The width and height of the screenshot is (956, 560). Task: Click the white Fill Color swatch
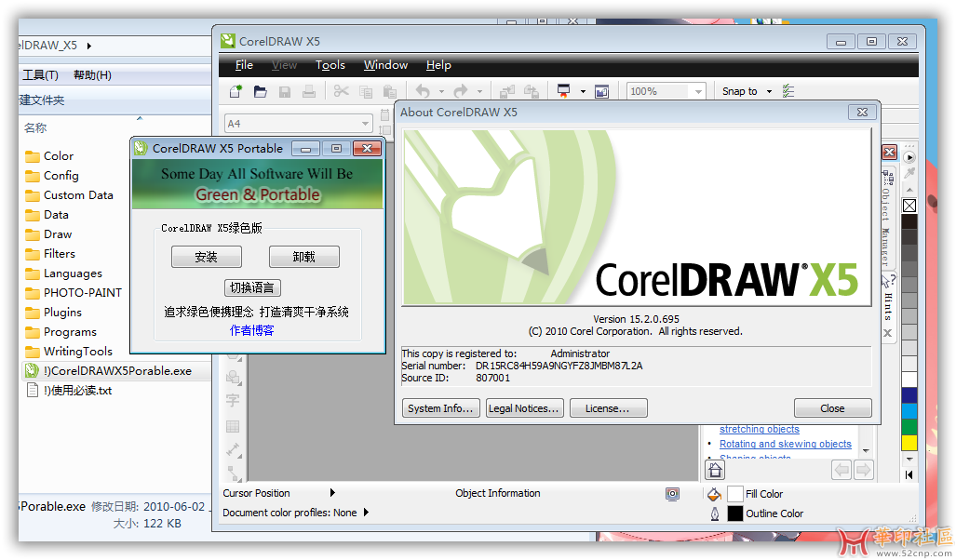pyautogui.click(x=734, y=494)
